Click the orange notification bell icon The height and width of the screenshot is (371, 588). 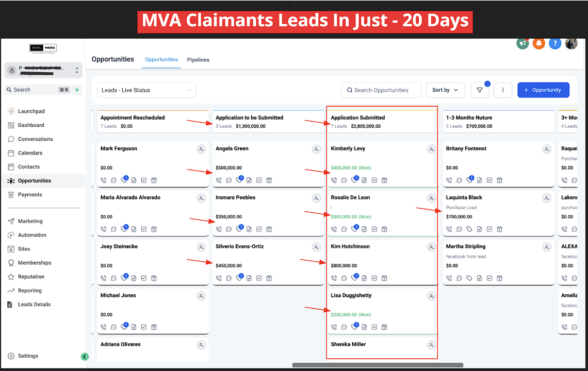539,43
